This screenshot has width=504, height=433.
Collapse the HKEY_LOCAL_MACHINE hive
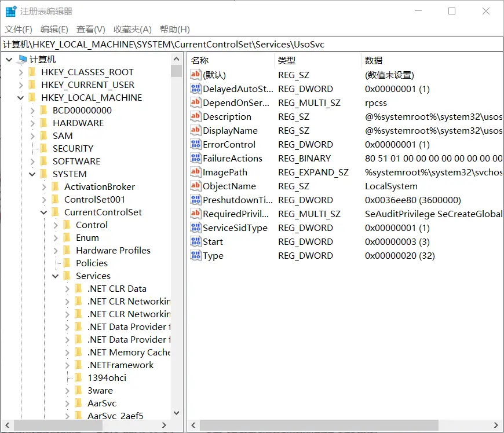point(21,98)
